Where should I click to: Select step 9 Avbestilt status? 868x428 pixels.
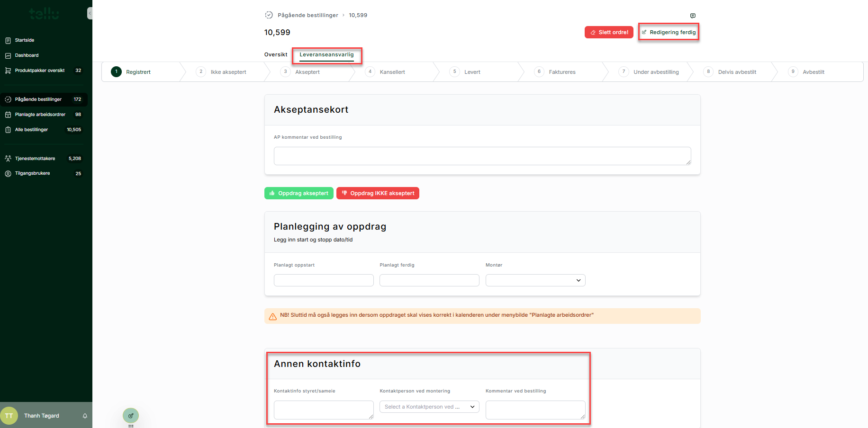point(813,72)
